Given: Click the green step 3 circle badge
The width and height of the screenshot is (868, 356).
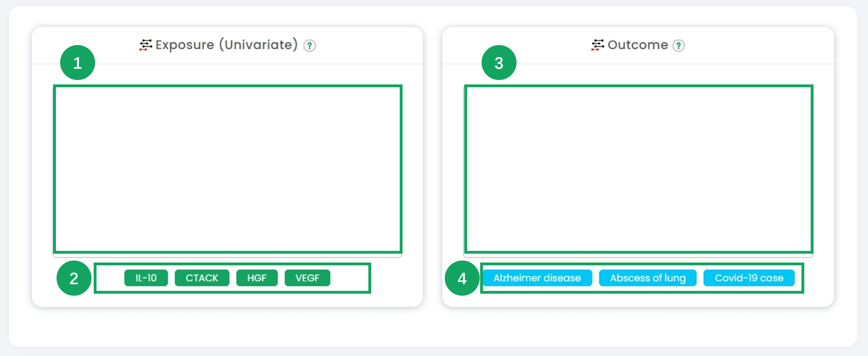Looking at the screenshot, I should (499, 63).
